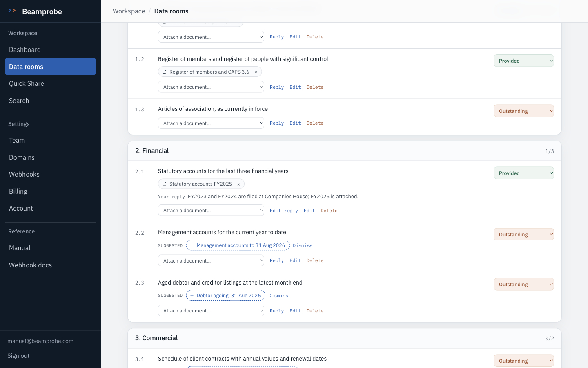This screenshot has height=368, width=588.
Task: Open status dropdown for Register of members item
Action: pyautogui.click(x=523, y=61)
